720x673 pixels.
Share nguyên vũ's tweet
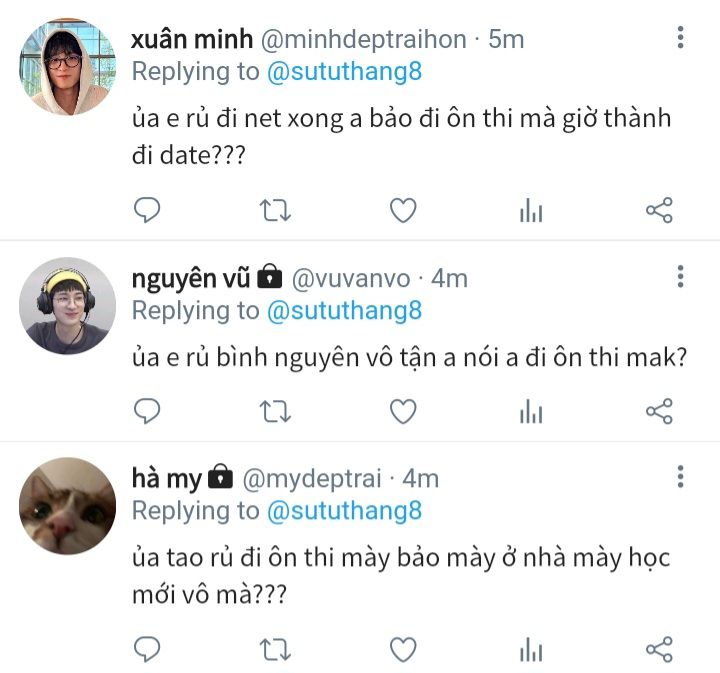659,411
